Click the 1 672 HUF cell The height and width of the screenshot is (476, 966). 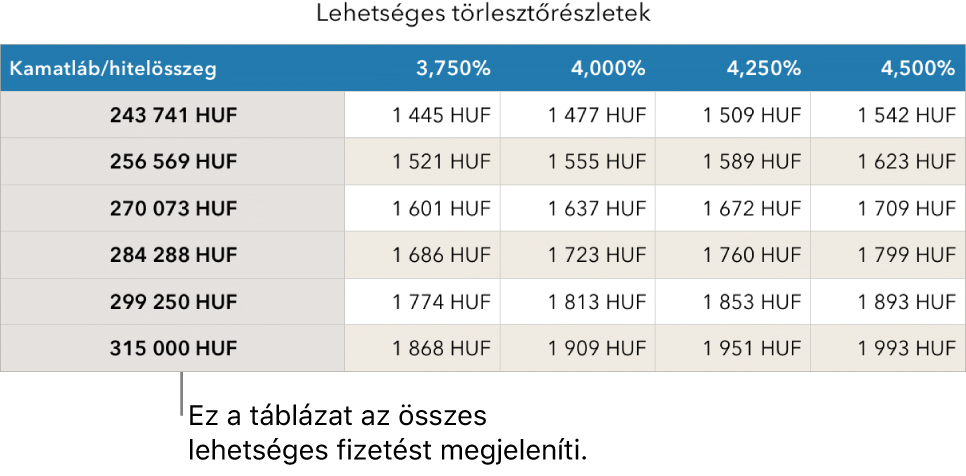point(733,208)
